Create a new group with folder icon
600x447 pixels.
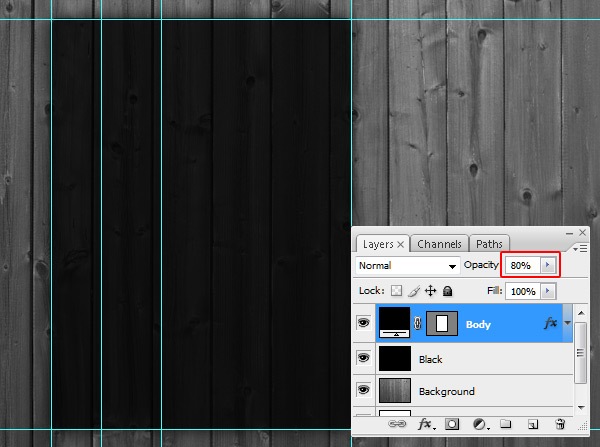coord(506,425)
